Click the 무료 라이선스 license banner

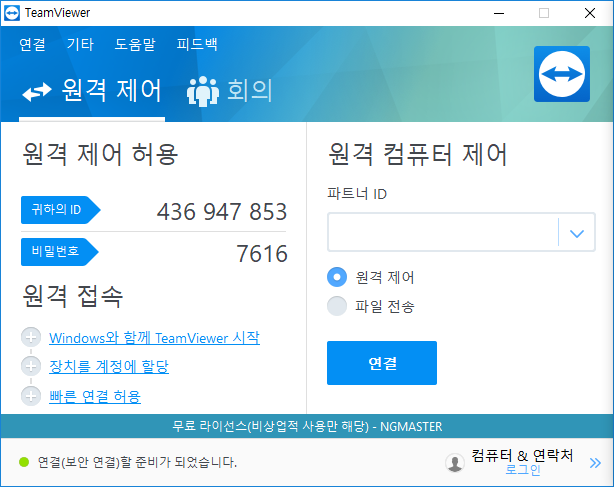307,426
